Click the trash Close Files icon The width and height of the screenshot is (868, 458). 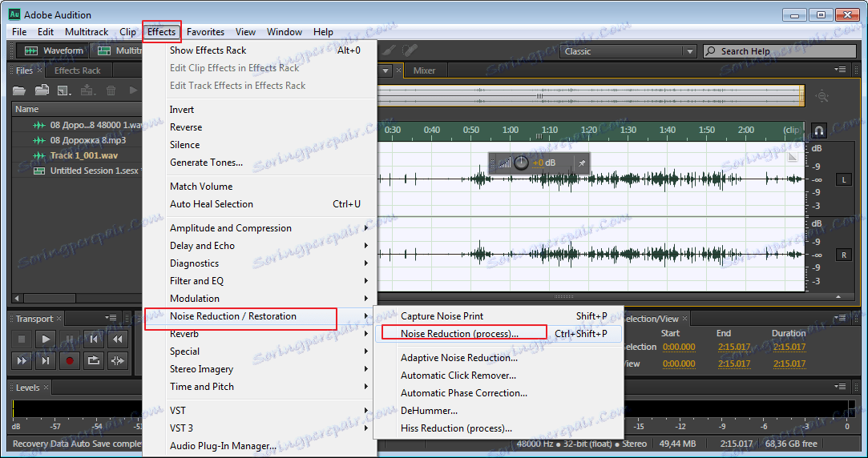pyautogui.click(x=111, y=90)
